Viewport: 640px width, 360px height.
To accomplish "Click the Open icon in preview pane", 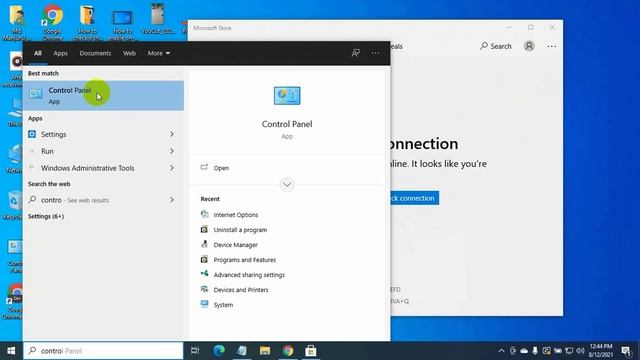I will [204, 167].
